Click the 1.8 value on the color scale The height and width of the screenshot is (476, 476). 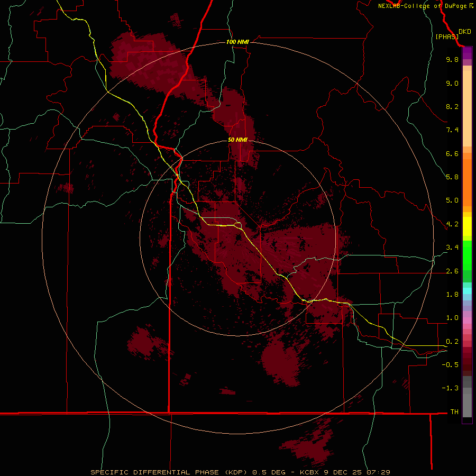[452, 295]
